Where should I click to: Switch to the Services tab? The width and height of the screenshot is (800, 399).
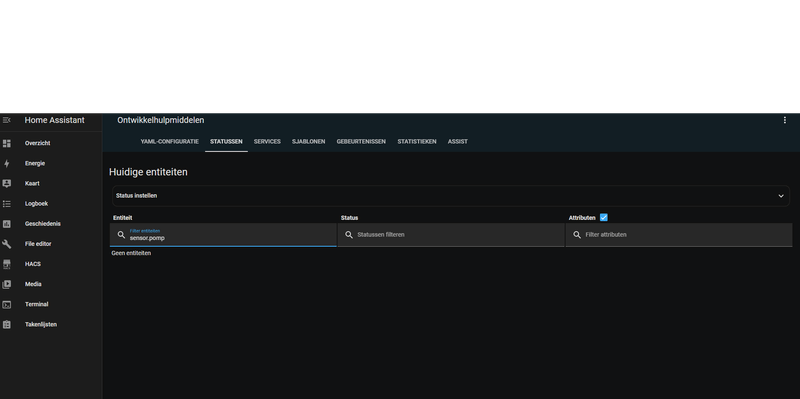(x=267, y=142)
